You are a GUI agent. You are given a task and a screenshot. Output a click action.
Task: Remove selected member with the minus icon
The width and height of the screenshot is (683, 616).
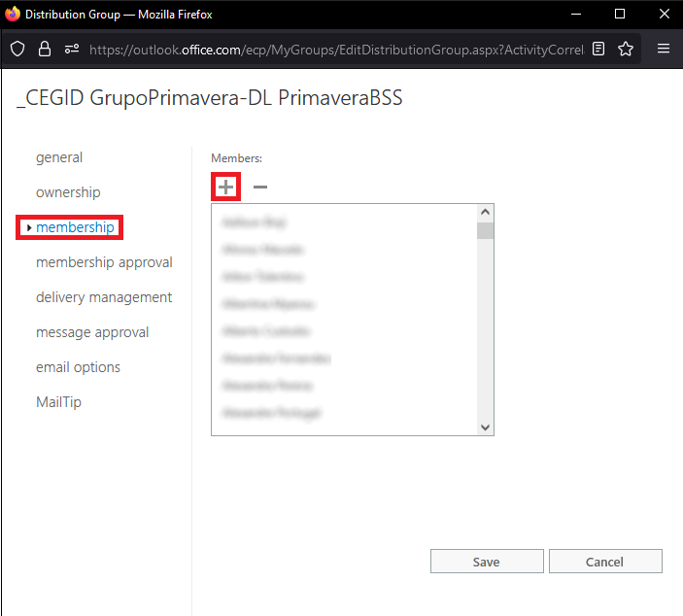click(260, 187)
